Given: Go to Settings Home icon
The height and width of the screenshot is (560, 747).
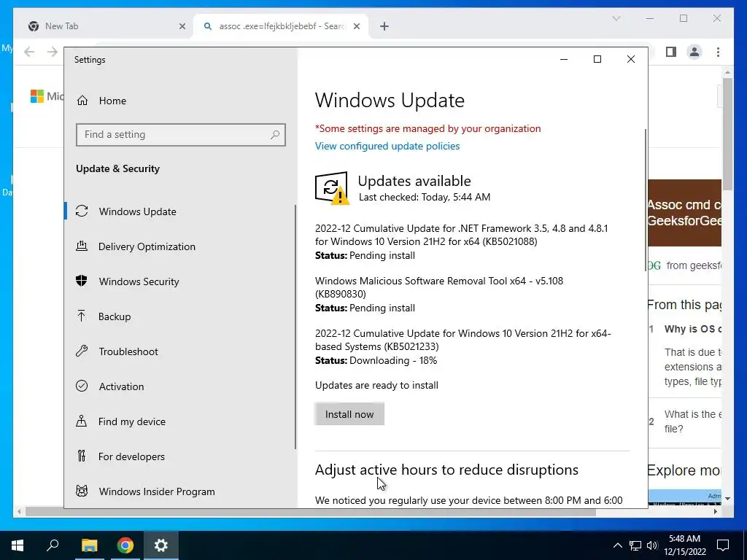Looking at the screenshot, I should point(82,101).
